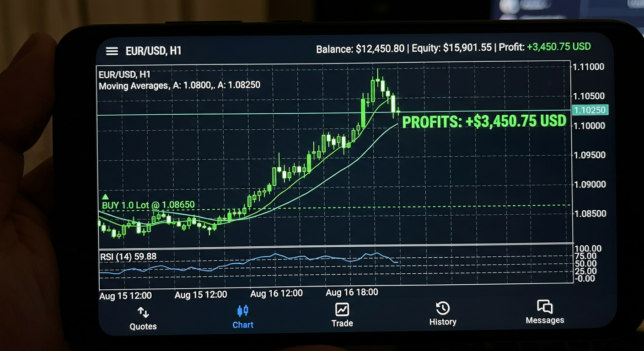Tap the EUR/USD, H1 header title
Screen dimensions: 644x351
tap(154, 51)
